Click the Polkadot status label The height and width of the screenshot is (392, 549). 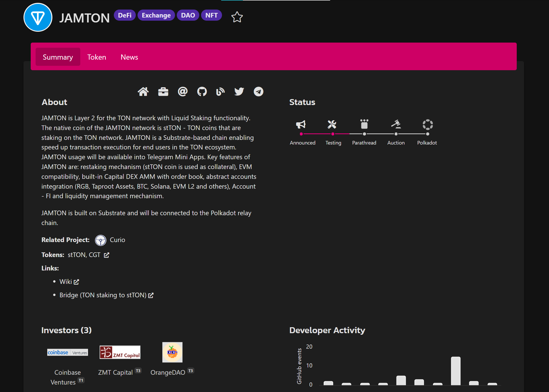tap(427, 143)
